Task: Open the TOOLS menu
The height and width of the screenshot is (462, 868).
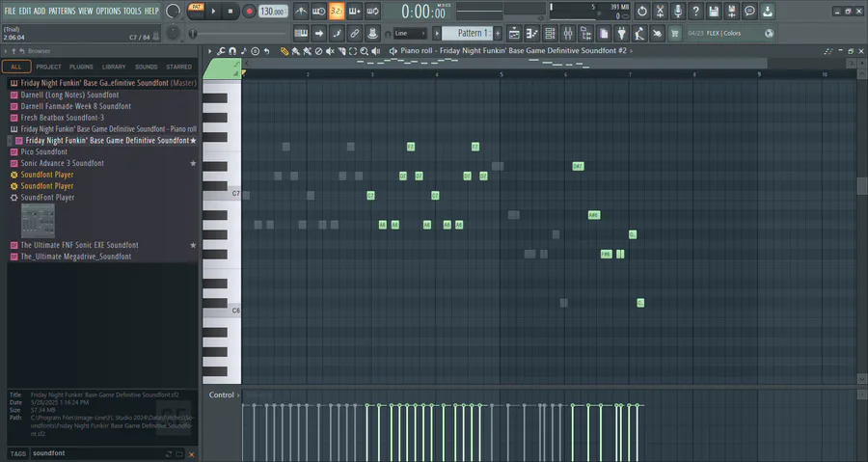Action: click(132, 11)
